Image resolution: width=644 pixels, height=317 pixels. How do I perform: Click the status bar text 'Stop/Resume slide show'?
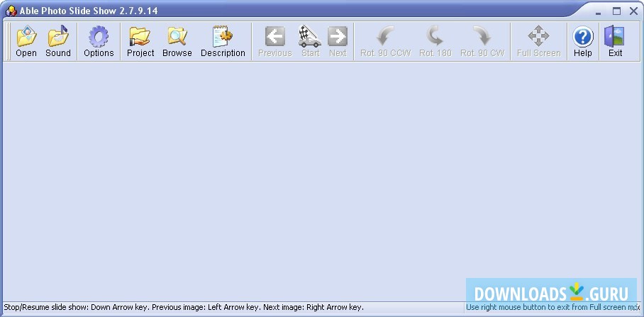point(45,307)
